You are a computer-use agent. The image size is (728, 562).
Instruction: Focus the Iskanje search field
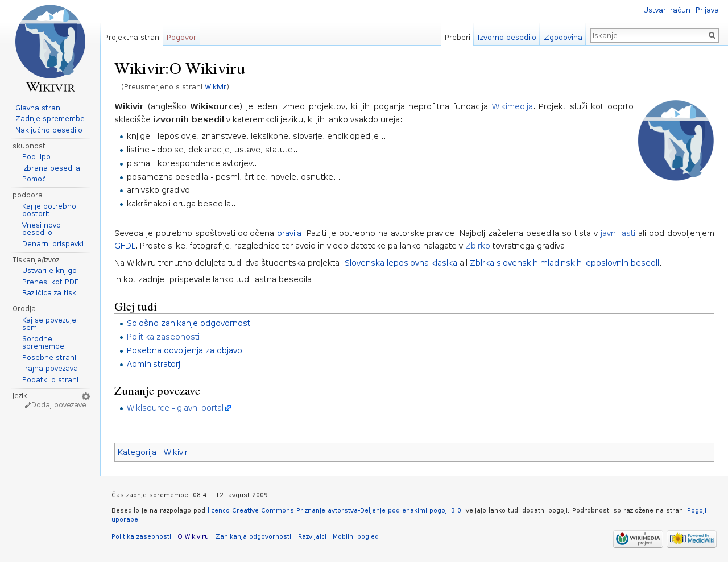(x=648, y=36)
